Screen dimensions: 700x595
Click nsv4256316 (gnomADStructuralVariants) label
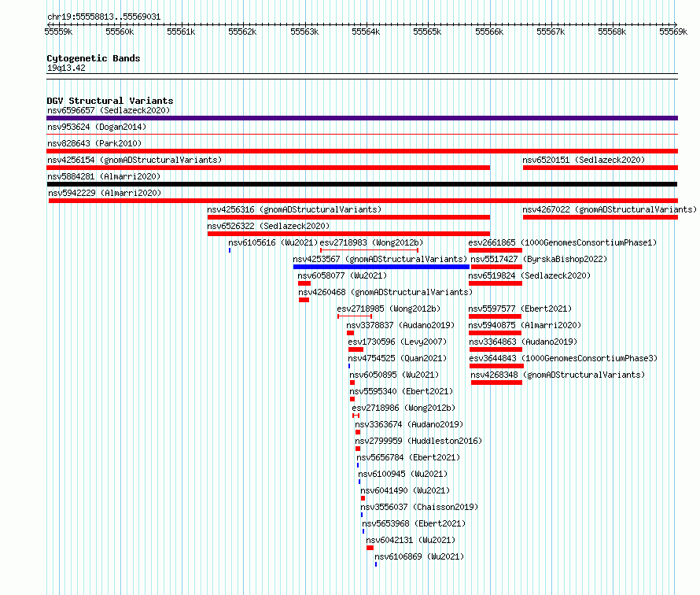294,209
